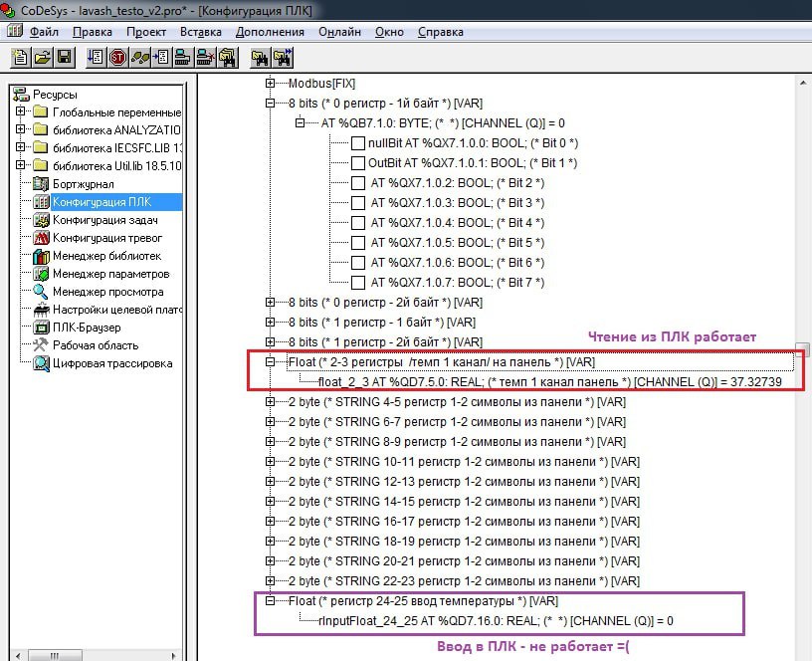
Task: Click the Рабочая область tools icon
Action: 41,345
